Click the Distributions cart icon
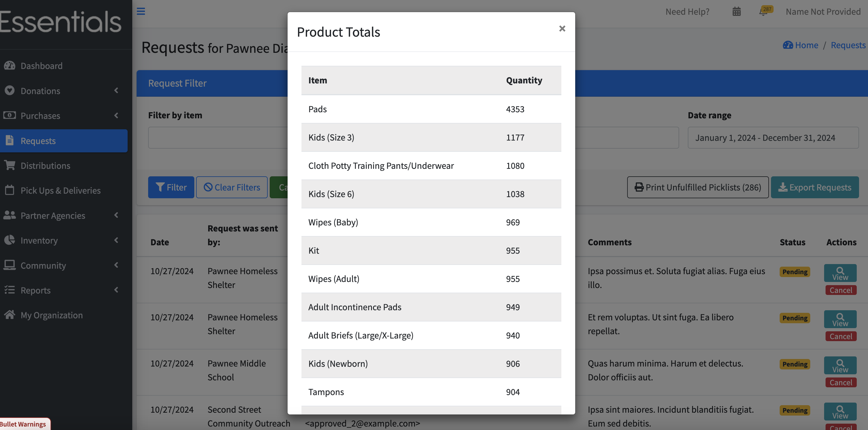Screen dimensions: 868x430 point(10,165)
